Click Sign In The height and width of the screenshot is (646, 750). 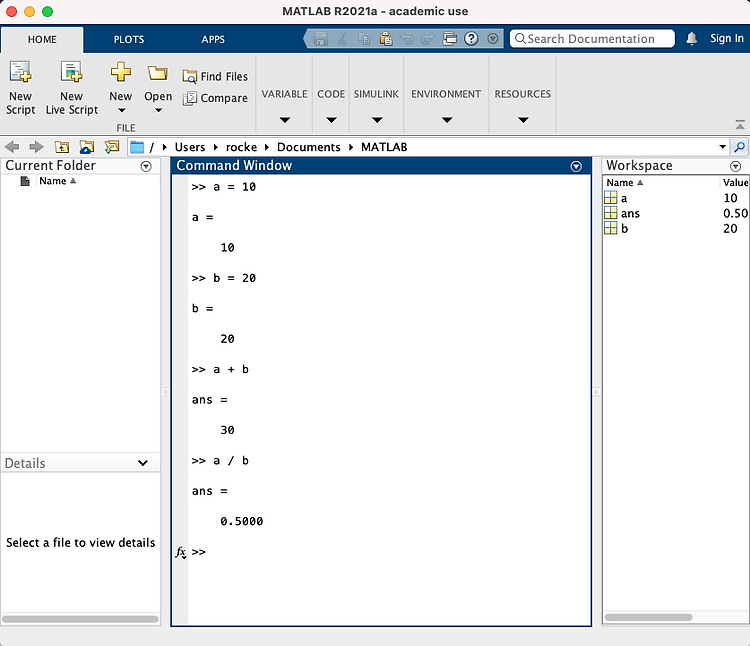click(727, 39)
